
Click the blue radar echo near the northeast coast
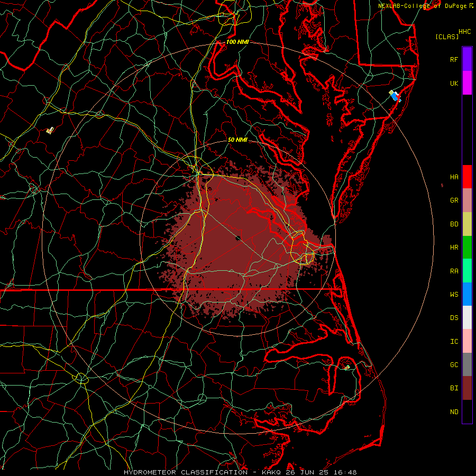pyautogui.click(x=395, y=96)
